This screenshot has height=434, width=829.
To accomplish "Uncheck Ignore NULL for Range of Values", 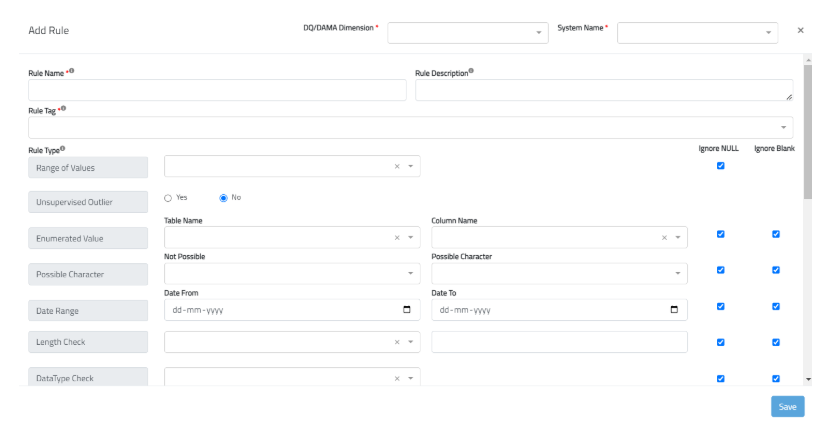I will 720,166.
